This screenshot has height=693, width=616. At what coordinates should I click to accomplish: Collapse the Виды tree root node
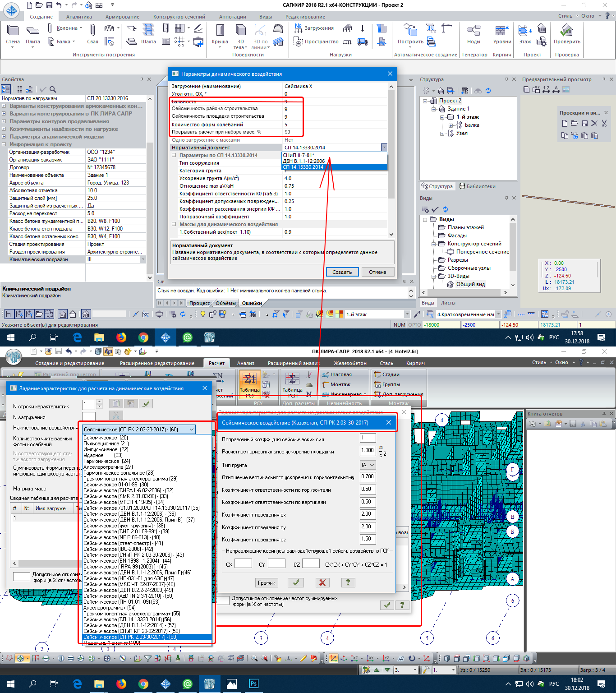(426, 220)
